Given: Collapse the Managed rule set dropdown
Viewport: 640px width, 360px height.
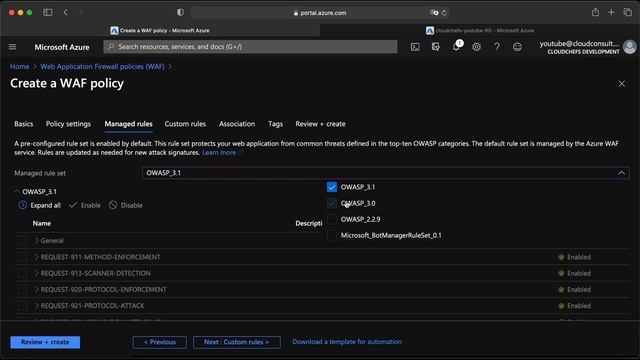Looking at the screenshot, I should pos(621,173).
